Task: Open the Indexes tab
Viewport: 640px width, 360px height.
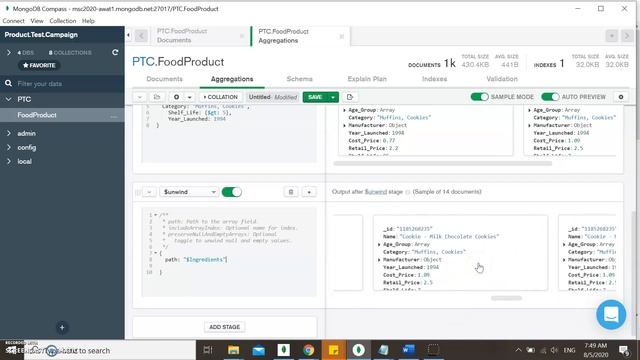Action: [434, 79]
